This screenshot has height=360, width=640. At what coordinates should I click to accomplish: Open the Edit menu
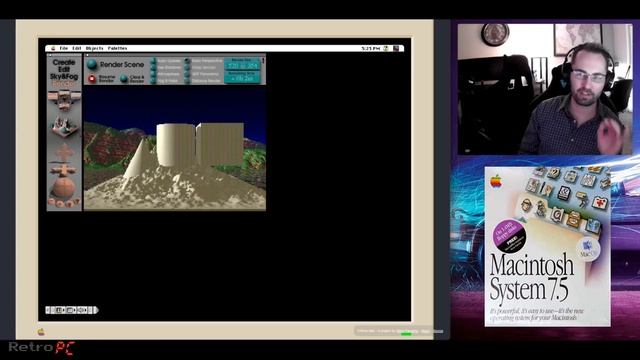tap(77, 48)
